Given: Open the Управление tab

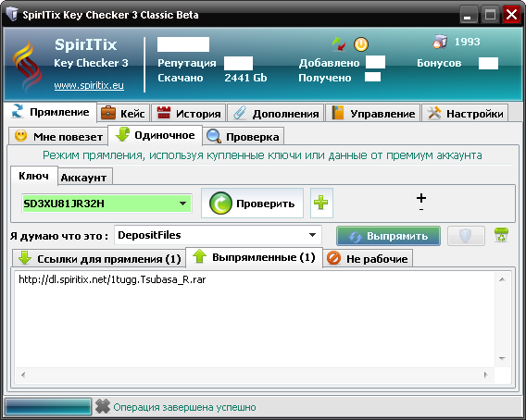Looking at the screenshot, I should pyautogui.click(x=372, y=113).
